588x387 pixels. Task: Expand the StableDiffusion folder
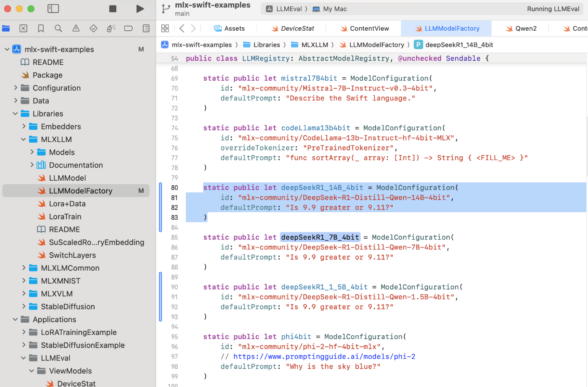point(24,306)
